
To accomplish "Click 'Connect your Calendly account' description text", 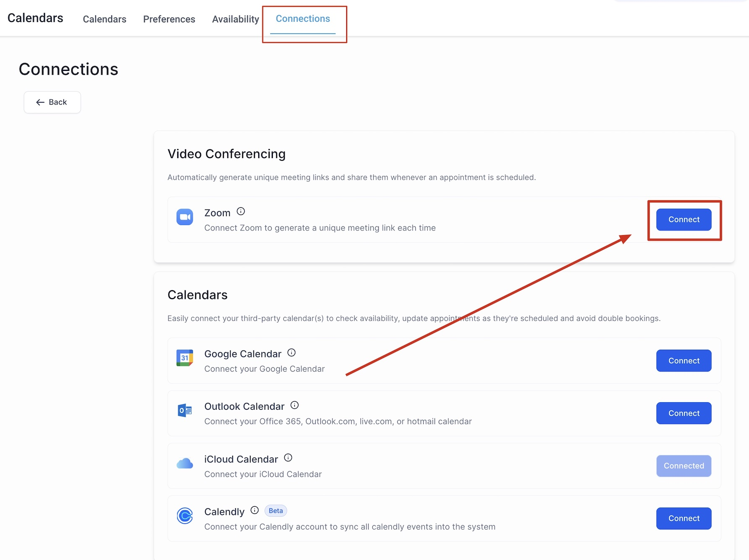I will click(350, 527).
